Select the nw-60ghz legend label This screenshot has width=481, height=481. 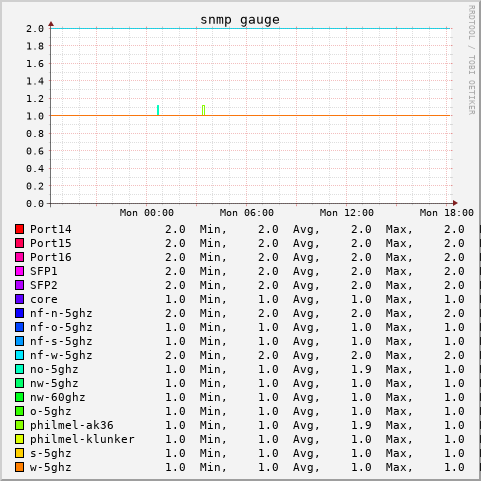[x=58, y=398]
